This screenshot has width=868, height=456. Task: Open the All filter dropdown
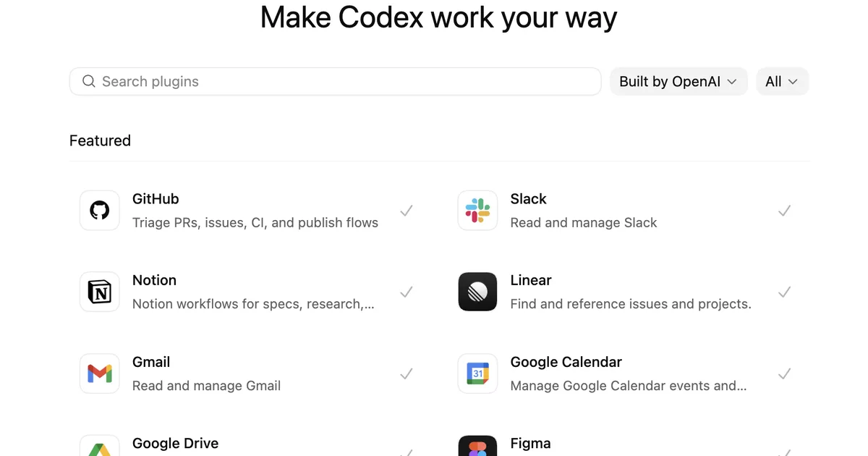point(782,81)
